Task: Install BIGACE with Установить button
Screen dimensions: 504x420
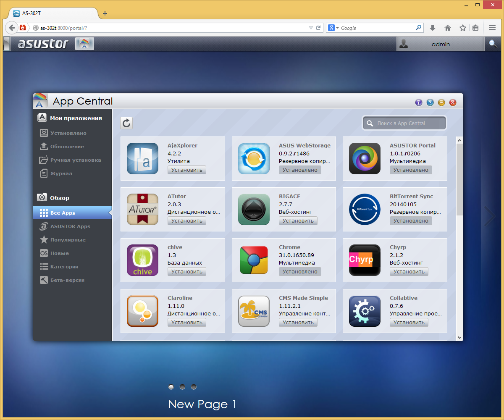Action: 298,220
